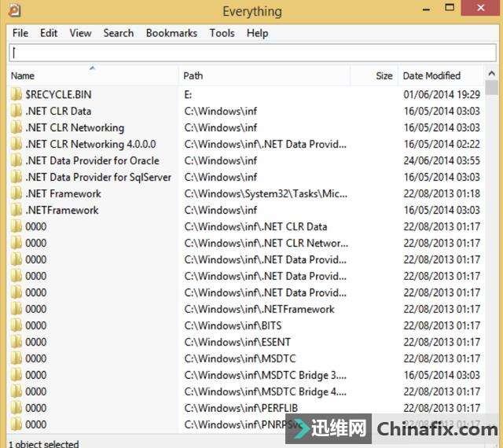Click path C:\Windows\inf\MSDTC Bridge 4....
The height and width of the screenshot is (448, 503).
click(x=266, y=391)
